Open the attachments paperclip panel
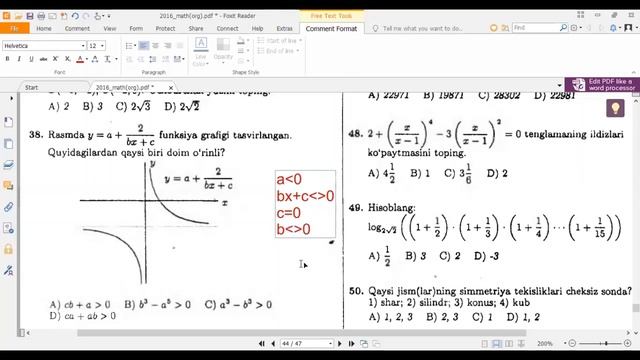 [x=8, y=207]
